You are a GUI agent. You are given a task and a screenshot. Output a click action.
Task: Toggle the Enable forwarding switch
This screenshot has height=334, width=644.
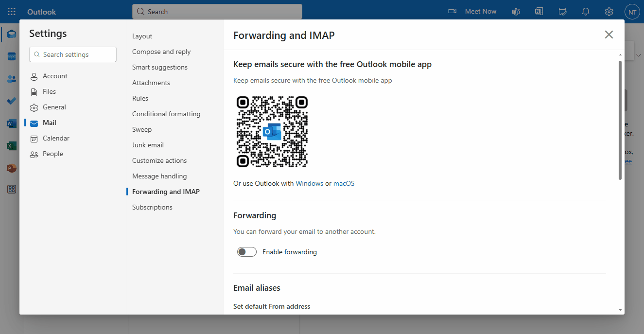pos(247,252)
